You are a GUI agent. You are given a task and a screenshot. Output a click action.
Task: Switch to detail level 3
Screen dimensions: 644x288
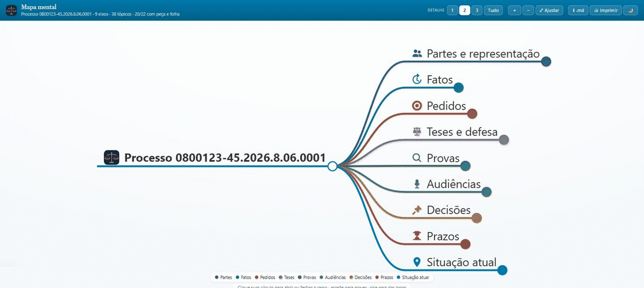coord(477,10)
